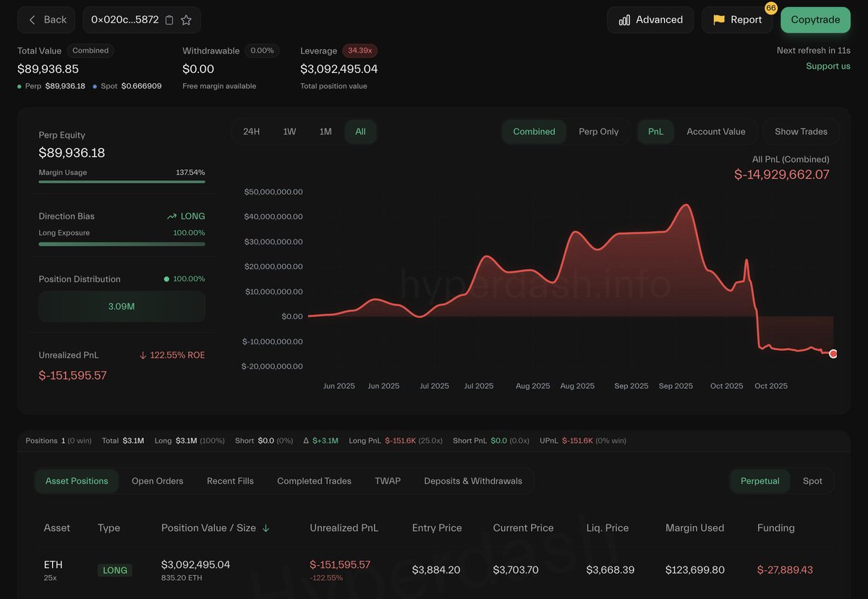The height and width of the screenshot is (599, 868).
Task: Select the 24H time range
Action: coord(251,132)
